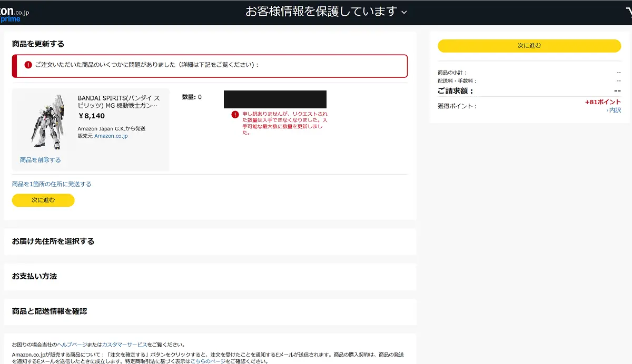Click the 商品を更新する section heading
Screen dimensions: 632x364
coord(38,44)
